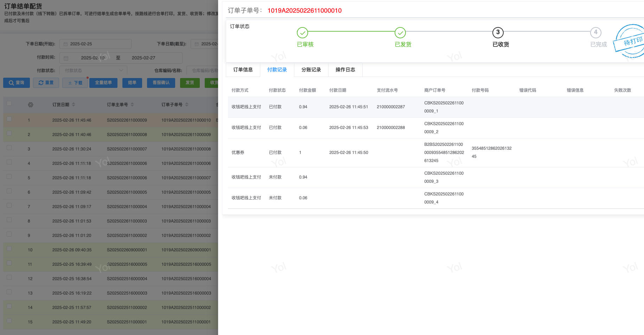Click the 已发货 green checkmark step icon

point(400,33)
